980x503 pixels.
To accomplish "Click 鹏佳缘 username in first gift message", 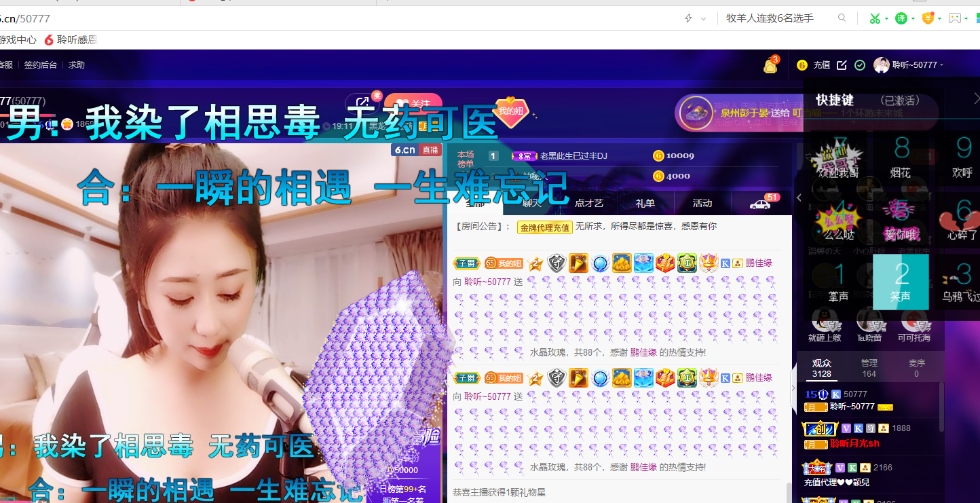I will pos(759,263).
